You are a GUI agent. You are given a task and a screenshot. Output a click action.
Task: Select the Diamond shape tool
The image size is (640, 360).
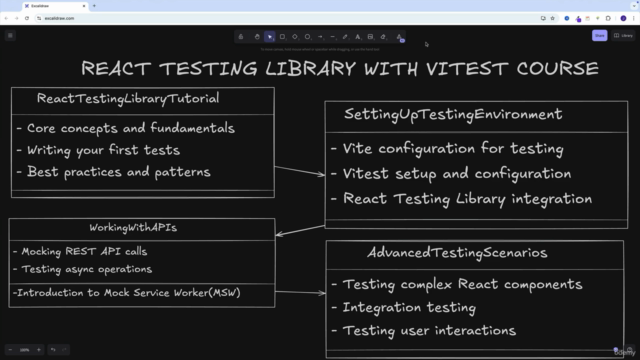point(295,37)
